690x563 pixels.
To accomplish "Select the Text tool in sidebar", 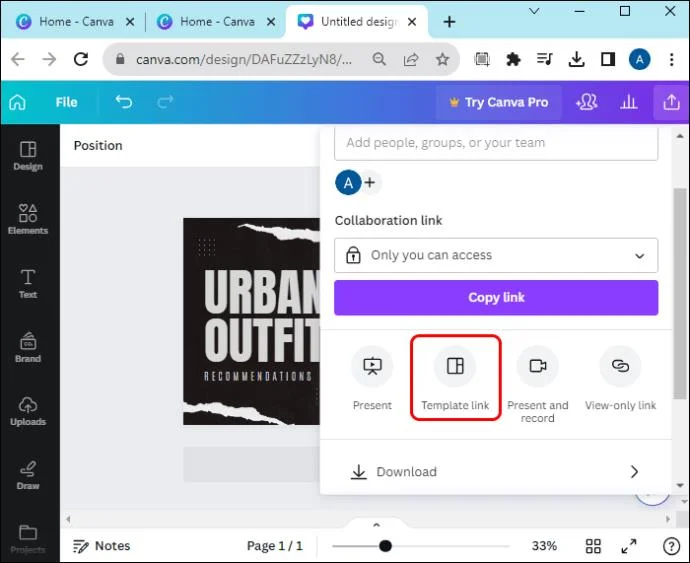I will click(28, 284).
